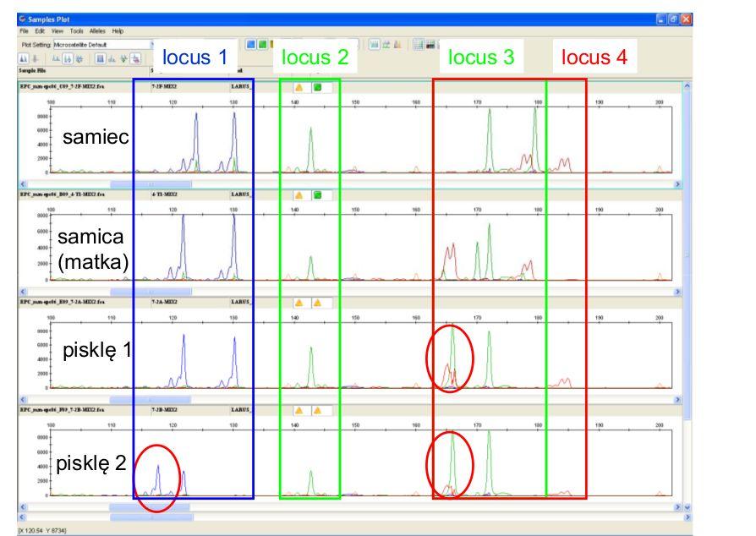The width and height of the screenshot is (756, 536).
Task: Click the horizontal scrollbar thumb under the pisklę 1 plot
Action: [150, 400]
